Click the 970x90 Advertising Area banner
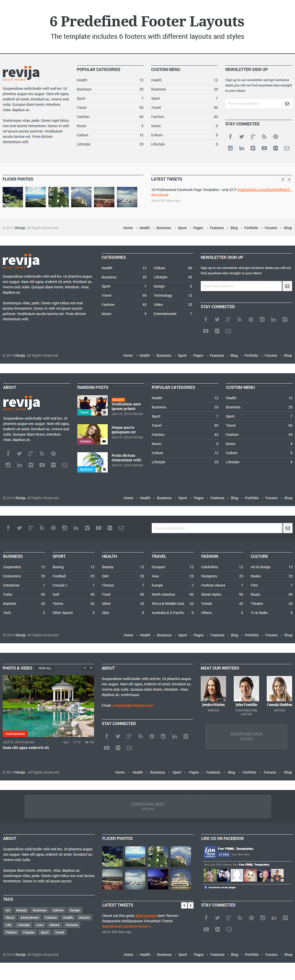 tap(147, 806)
